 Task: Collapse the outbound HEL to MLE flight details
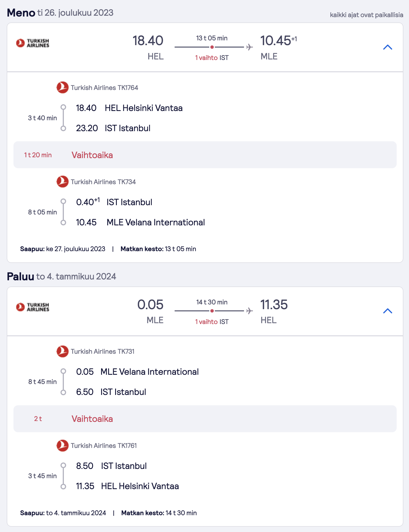click(387, 47)
